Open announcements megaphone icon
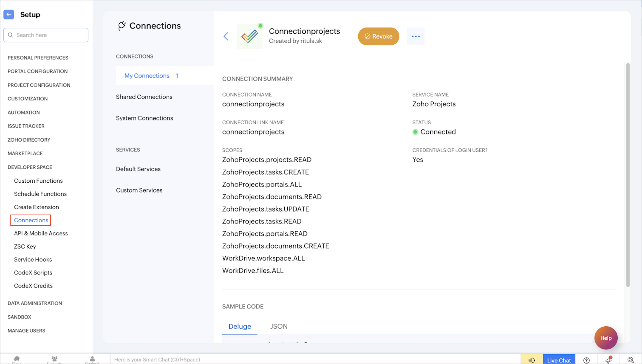The image size is (642, 364). tap(609, 360)
